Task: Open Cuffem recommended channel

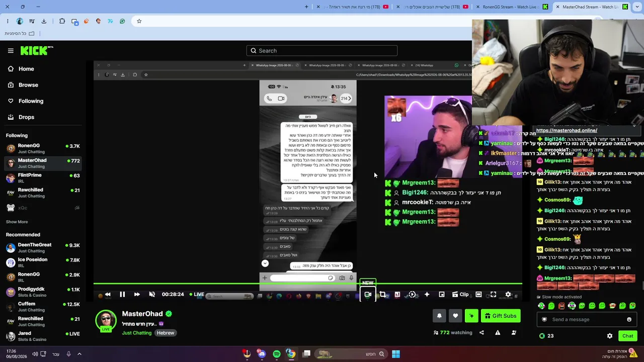Action: 43,307
